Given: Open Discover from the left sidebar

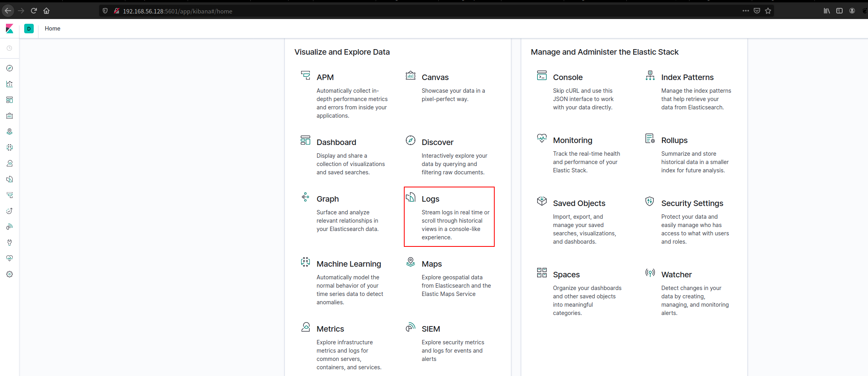Looking at the screenshot, I should 10,68.
